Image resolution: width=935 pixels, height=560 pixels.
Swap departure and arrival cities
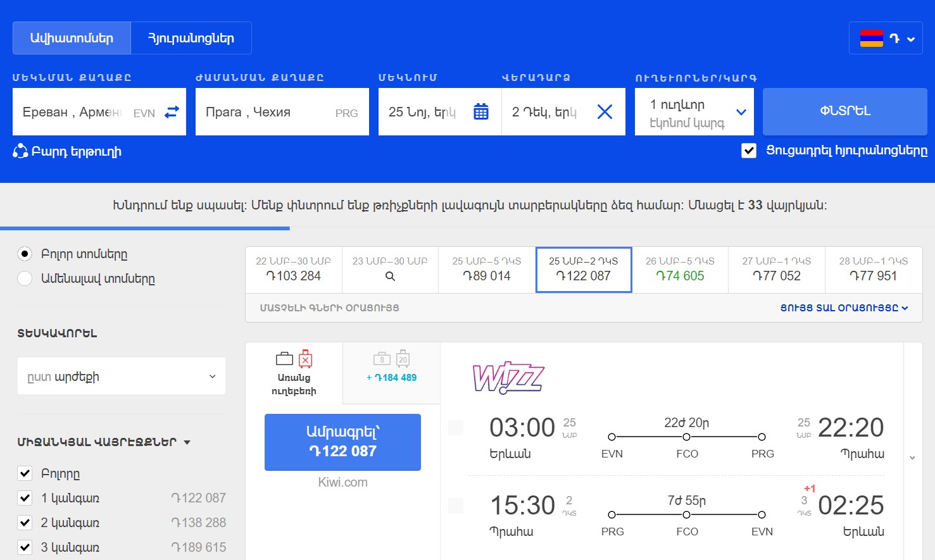[172, 112]
